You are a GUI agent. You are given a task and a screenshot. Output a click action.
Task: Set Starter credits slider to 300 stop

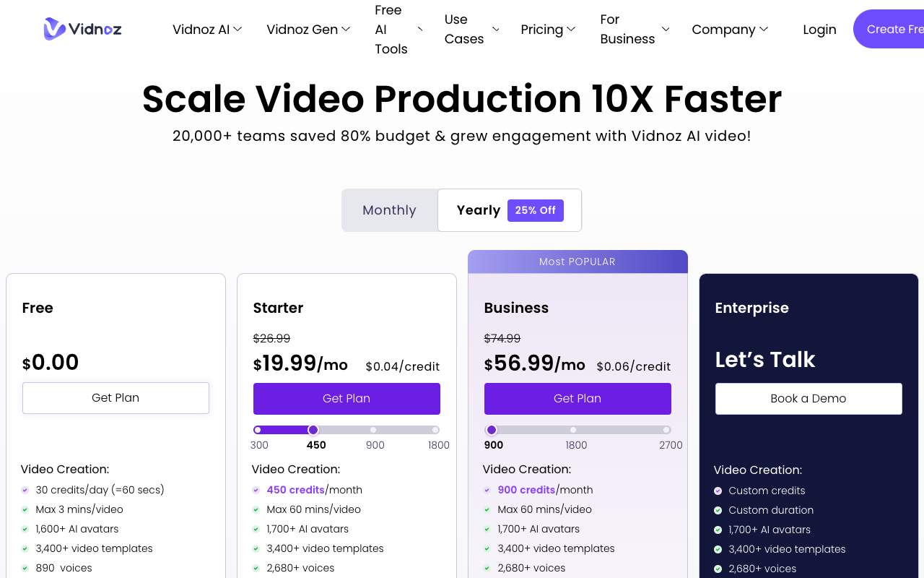(x=258, y=430)
